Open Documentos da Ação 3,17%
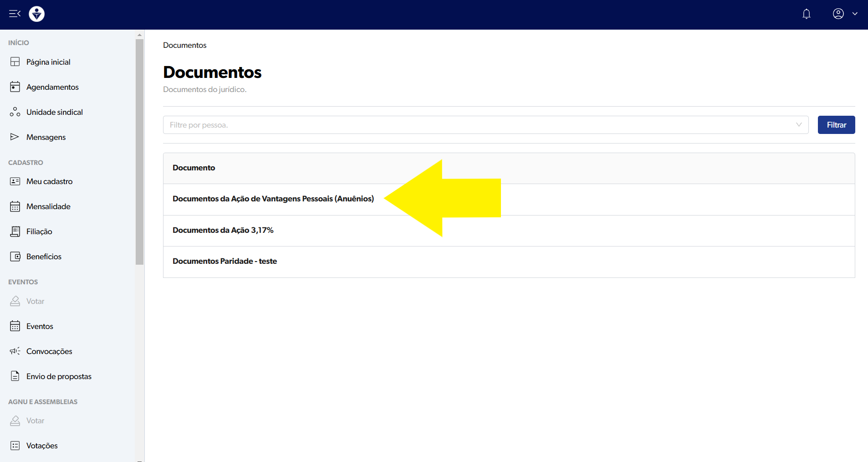868x462 pixels. (x=223, y=231)
